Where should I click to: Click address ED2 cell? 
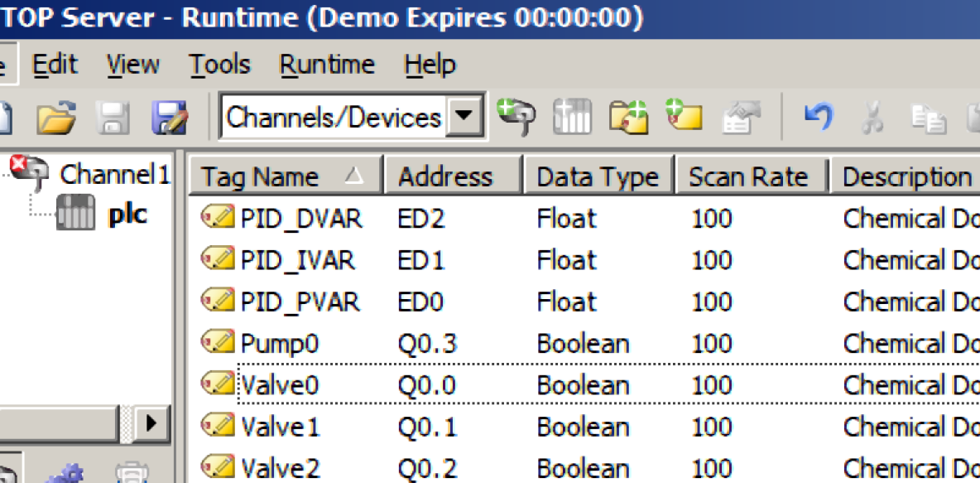(420, 219)
